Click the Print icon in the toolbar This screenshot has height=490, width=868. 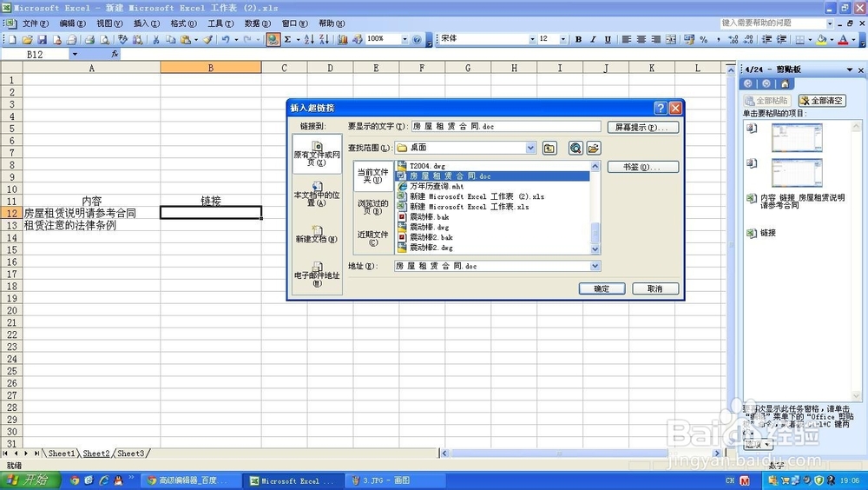pos(89,39)
